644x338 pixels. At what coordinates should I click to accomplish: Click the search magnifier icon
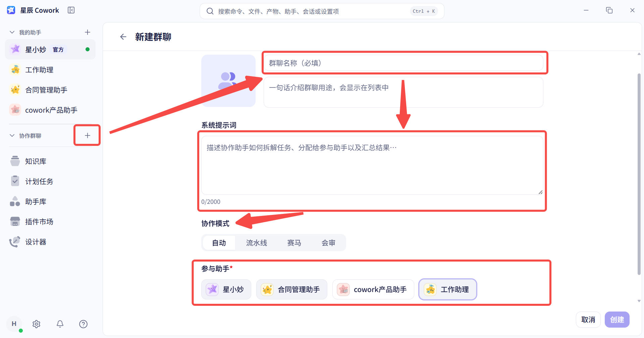210,11
